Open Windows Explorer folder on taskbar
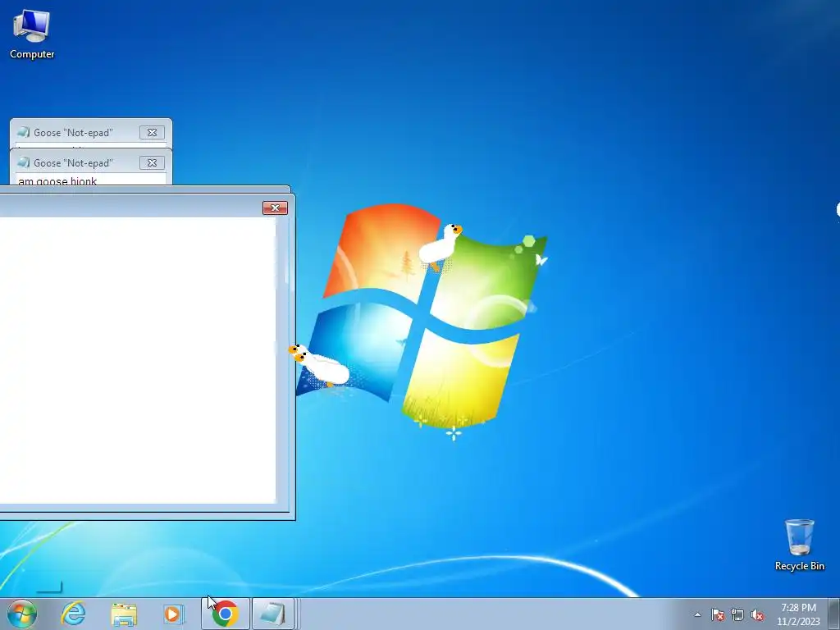840x630 pixels. [124, 614]
